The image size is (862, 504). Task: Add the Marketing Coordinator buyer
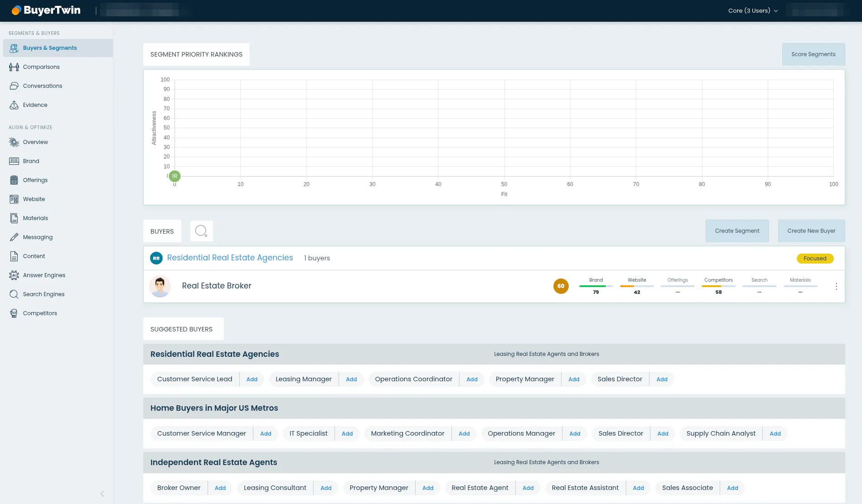tap(464, 434)
